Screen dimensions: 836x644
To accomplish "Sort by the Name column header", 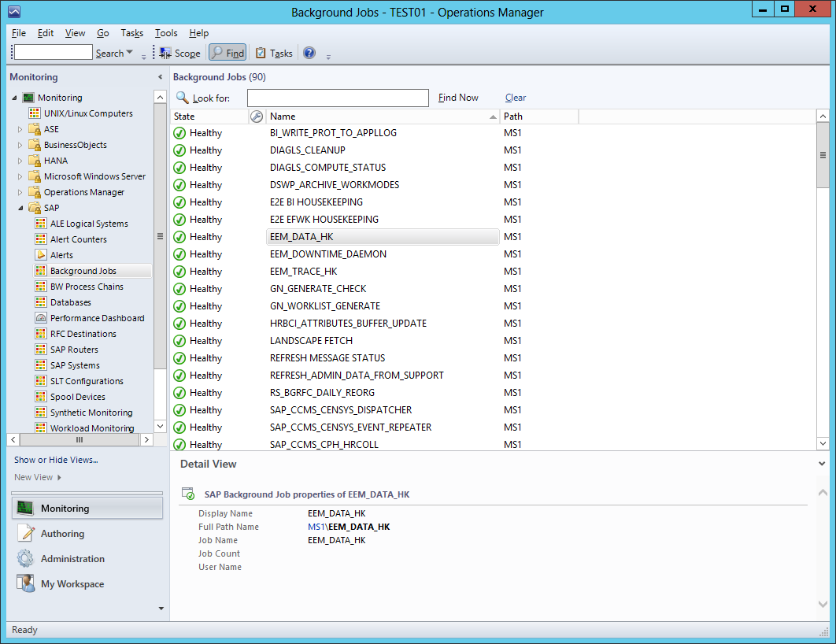I will point(383,117).
